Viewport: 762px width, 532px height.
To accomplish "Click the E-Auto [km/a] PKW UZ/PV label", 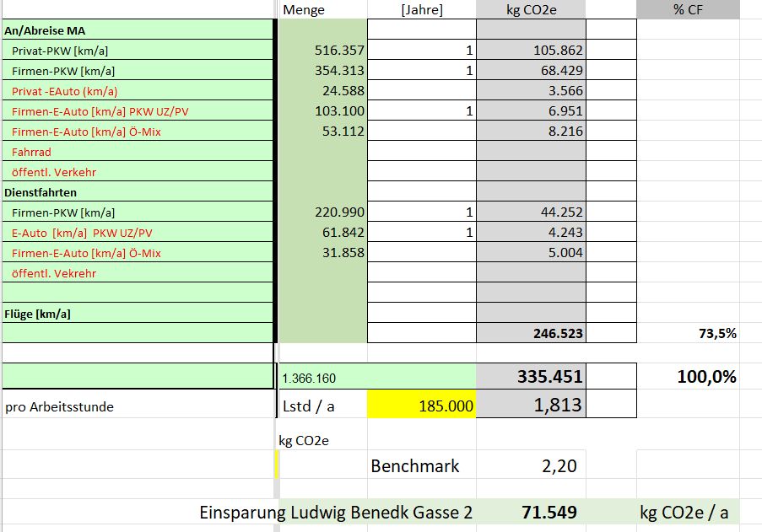I will click(x=82, y=233).
